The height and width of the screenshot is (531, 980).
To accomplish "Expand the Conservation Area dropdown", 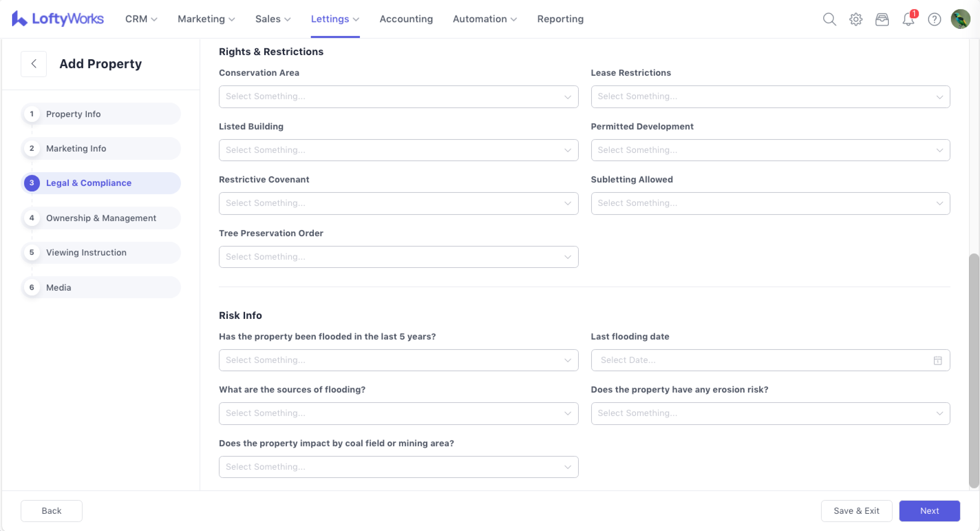I will tap(398, 97).
